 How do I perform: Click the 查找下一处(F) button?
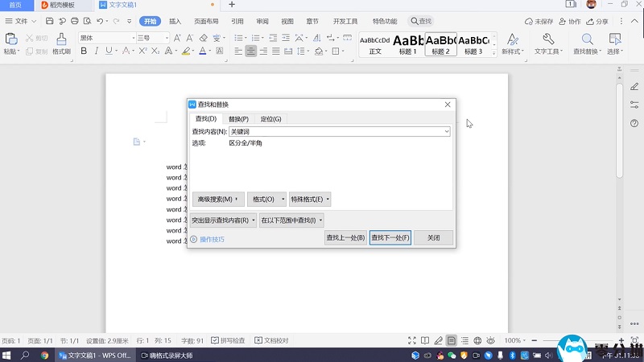(x=390, y=238)
